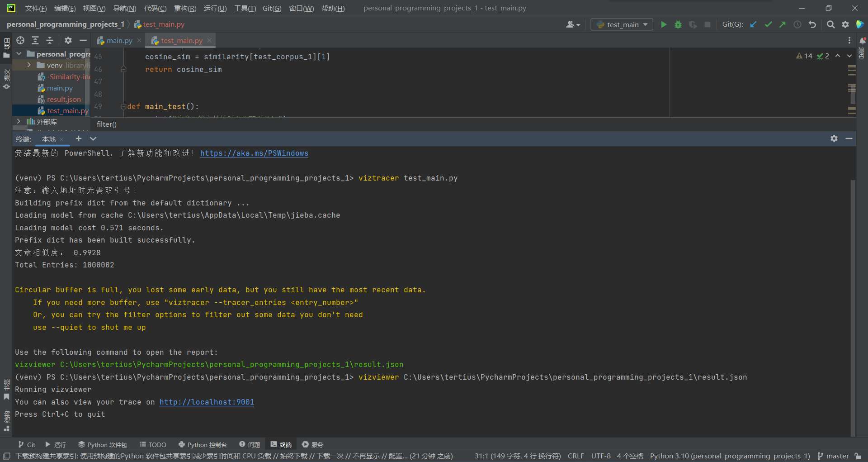Go to previous highlighted error
This screenshot has height=462, width=868.
tap(838, 56)
